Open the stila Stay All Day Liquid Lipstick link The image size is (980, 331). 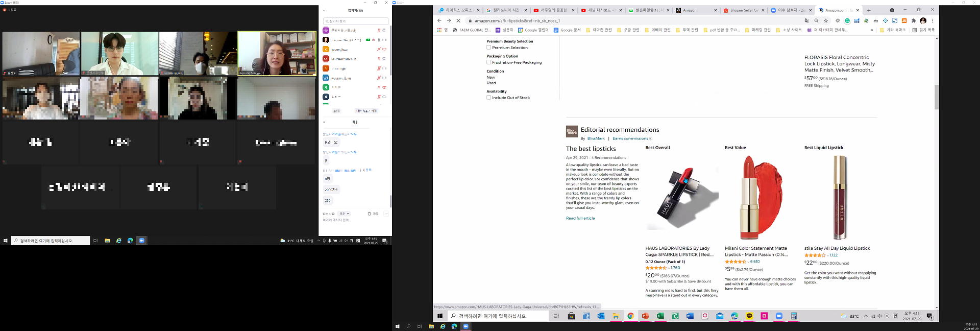(837, 248)
